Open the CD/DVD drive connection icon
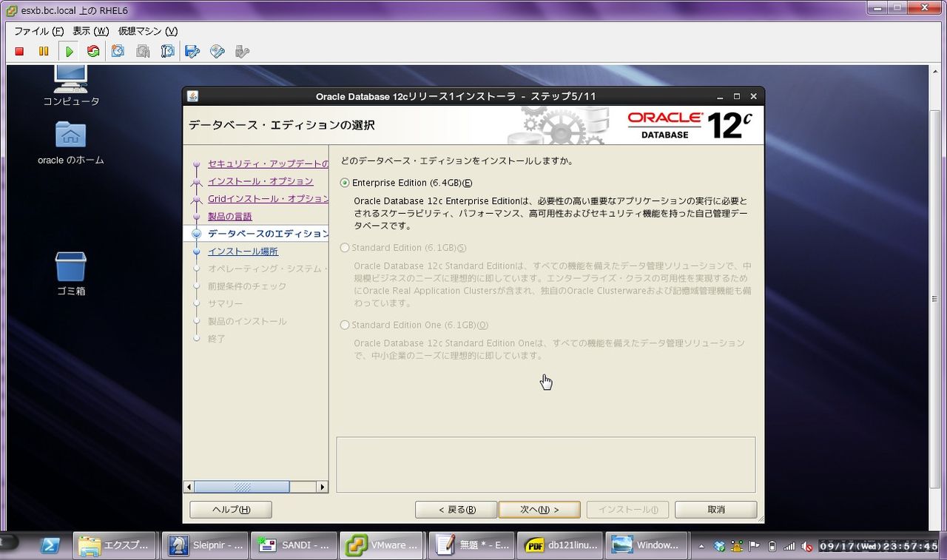Viewport: 947px width, 560px height. coord(218,52)
